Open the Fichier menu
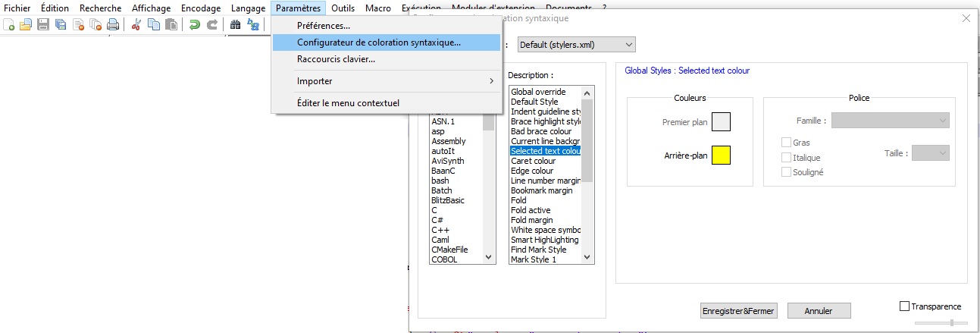 17,8
